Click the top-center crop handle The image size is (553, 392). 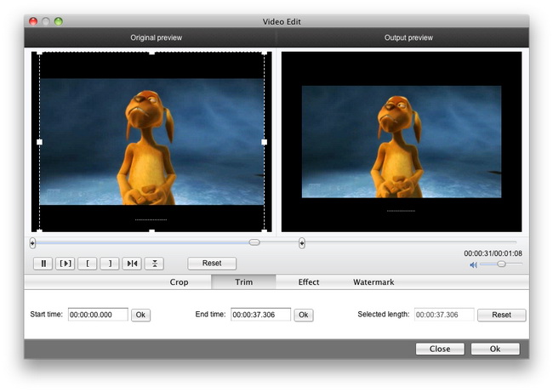(151, 53)
